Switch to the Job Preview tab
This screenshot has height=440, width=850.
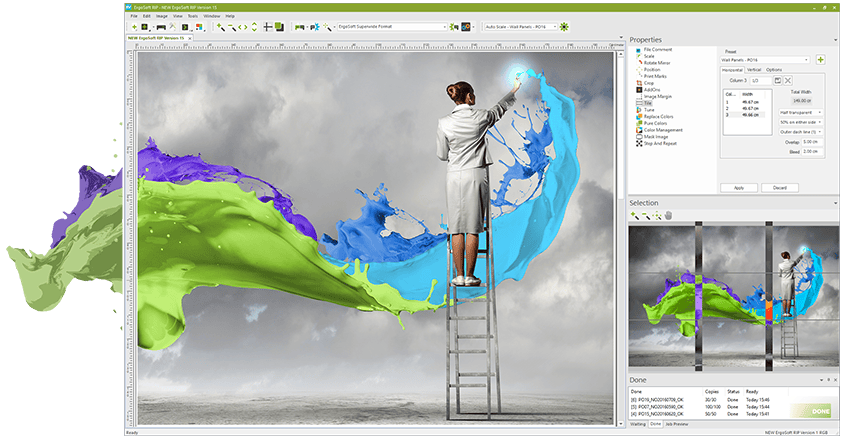click(677, 424)
